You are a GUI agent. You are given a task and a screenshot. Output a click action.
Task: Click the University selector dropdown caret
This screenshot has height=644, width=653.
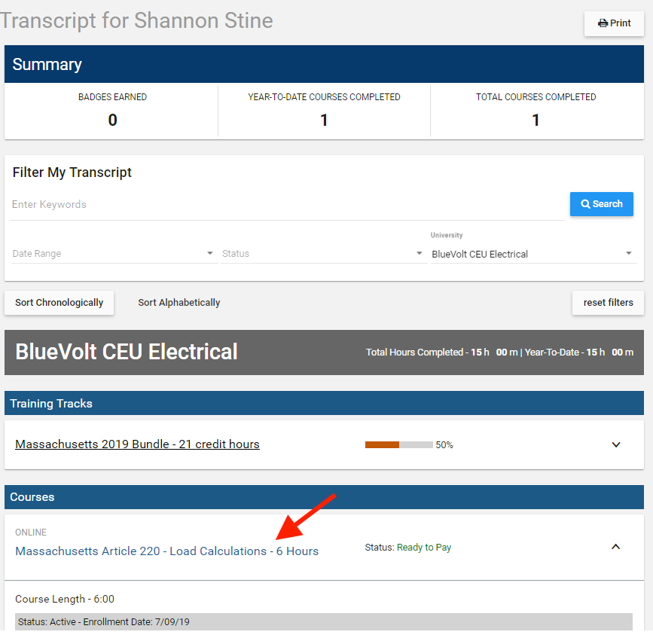pos(629,254)
